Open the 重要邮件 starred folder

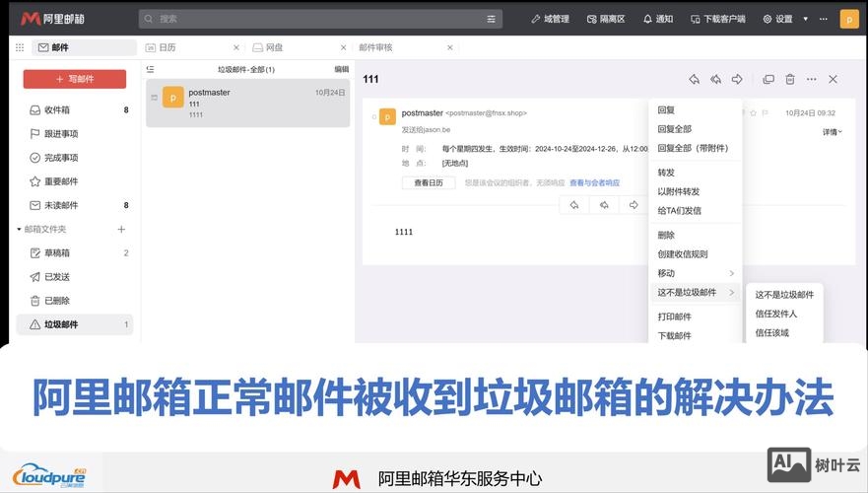point(77,181)
